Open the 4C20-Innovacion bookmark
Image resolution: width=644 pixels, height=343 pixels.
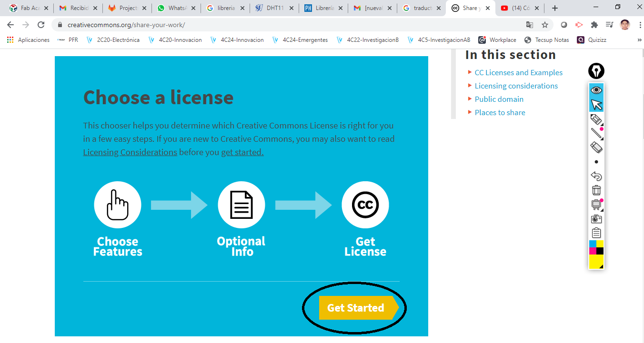click(175, 40)
